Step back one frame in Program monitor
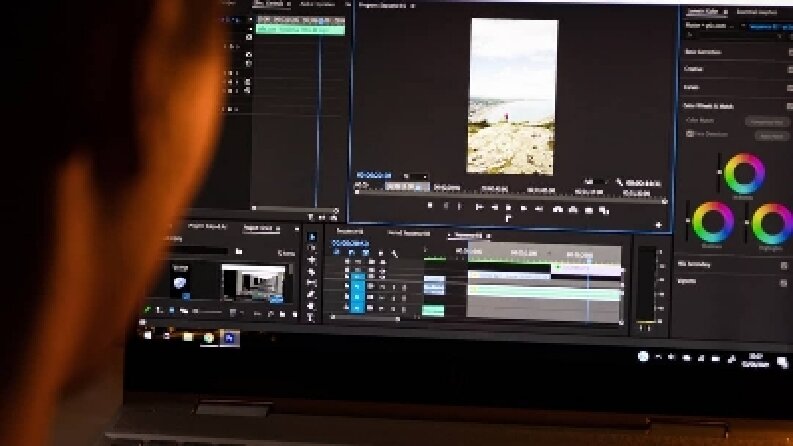This screenshot has width=793, height=446. 495,207
